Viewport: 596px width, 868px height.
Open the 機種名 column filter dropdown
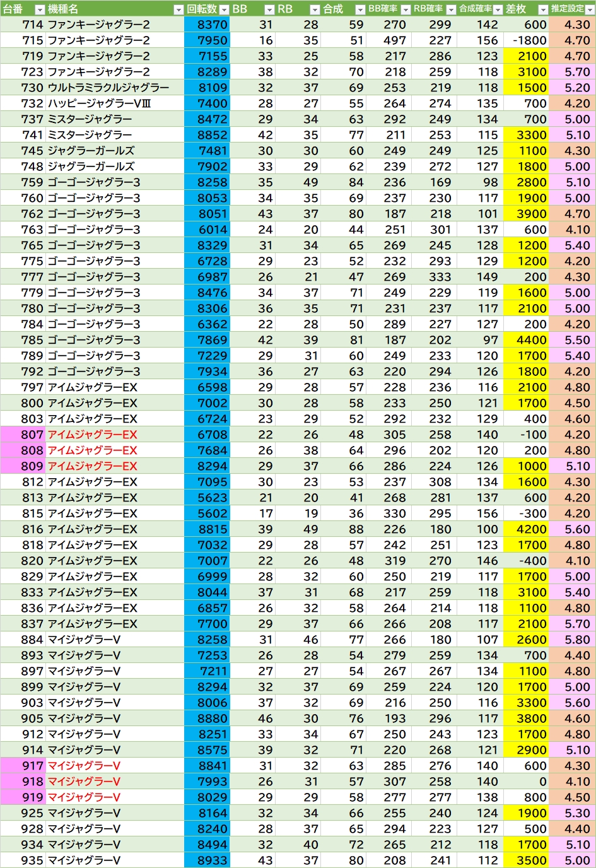coord(178,9)
